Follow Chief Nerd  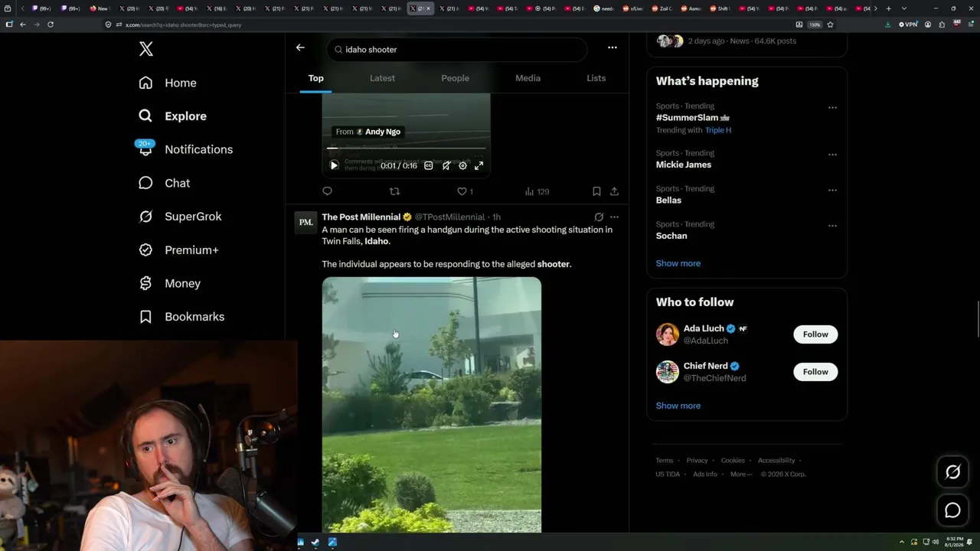pos(815,372)
